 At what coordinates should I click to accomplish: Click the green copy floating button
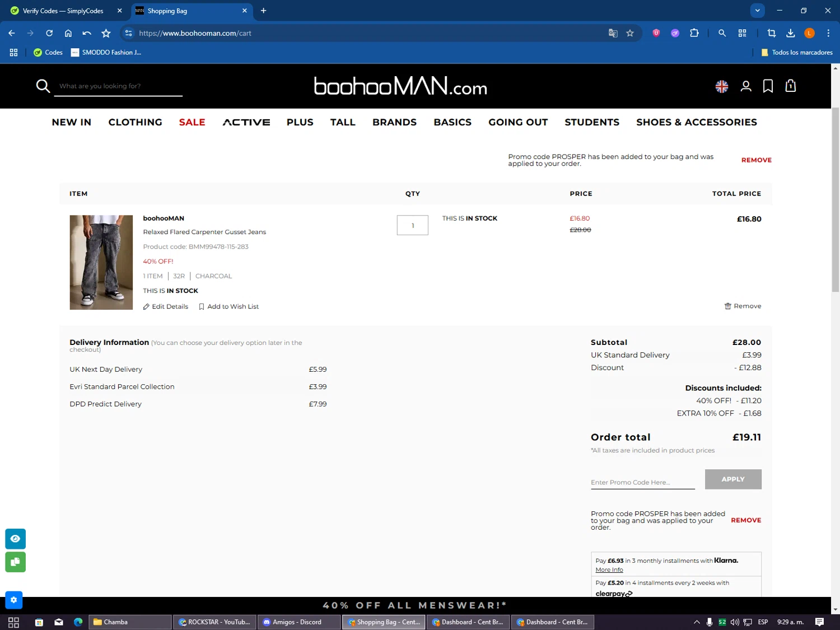(x=15, y=562)
